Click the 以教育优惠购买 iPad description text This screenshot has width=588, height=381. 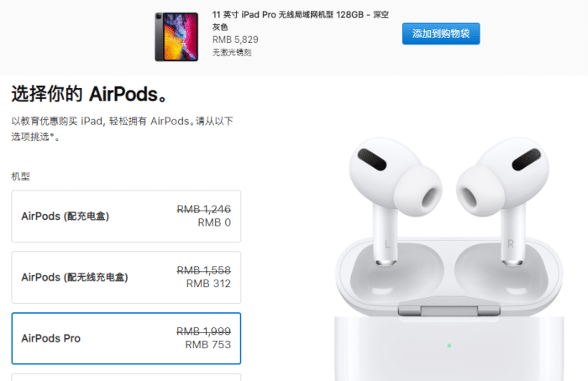click(x=123, y=129)
